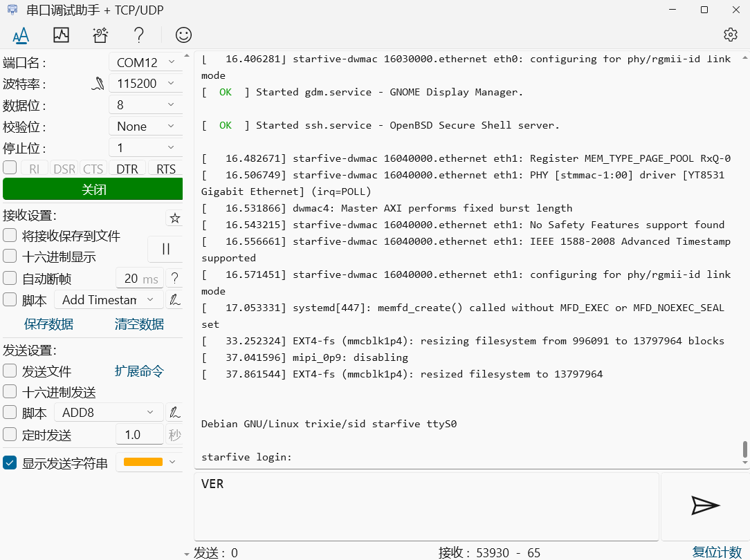This screenshot has height=560, width=750.
Task: Click the smiley face feedback icon
Action: [183, 35]
